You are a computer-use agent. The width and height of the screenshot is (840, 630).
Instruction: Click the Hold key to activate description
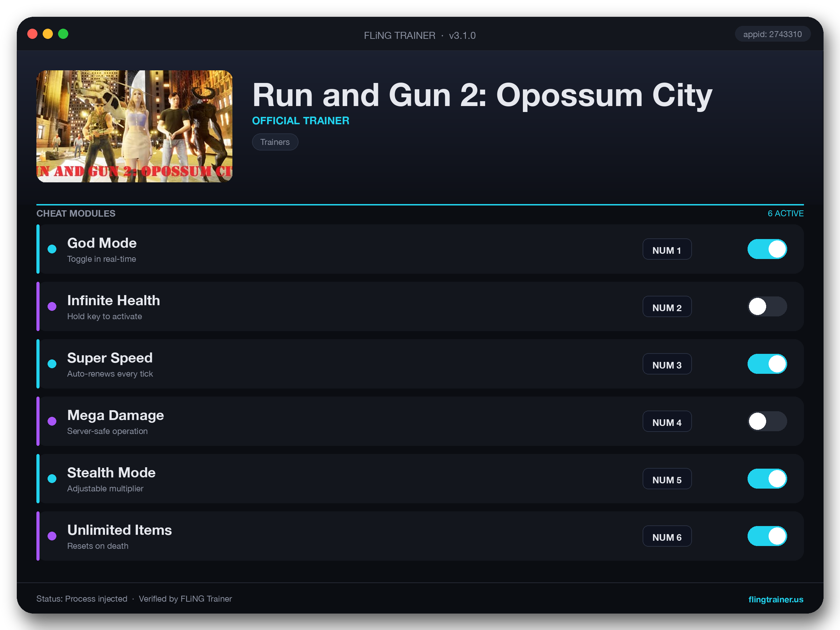(x=104, y=316)
